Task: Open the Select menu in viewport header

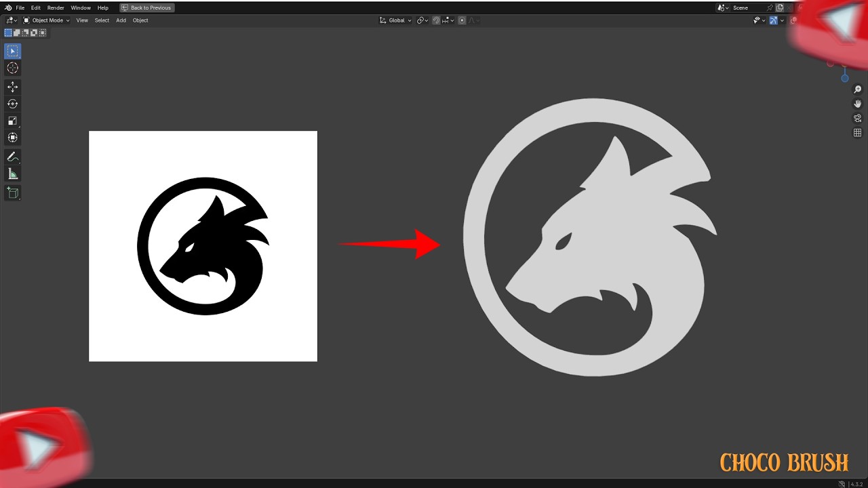Action: tap(102, 20)
